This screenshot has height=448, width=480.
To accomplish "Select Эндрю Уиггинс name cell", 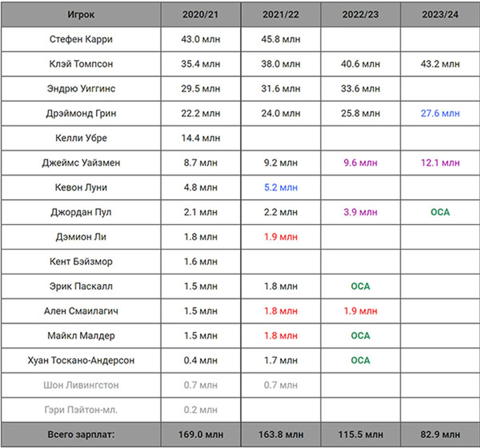I will 81,88.
